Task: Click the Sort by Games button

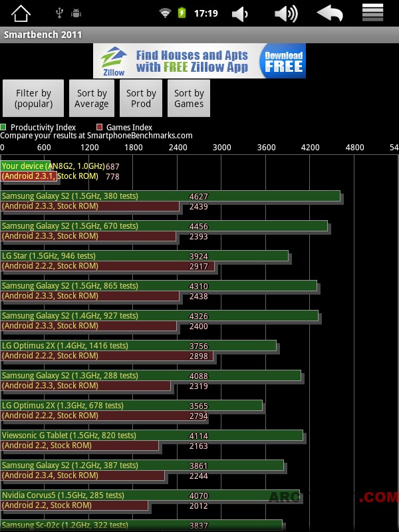Action: click(x=189, y=98)
